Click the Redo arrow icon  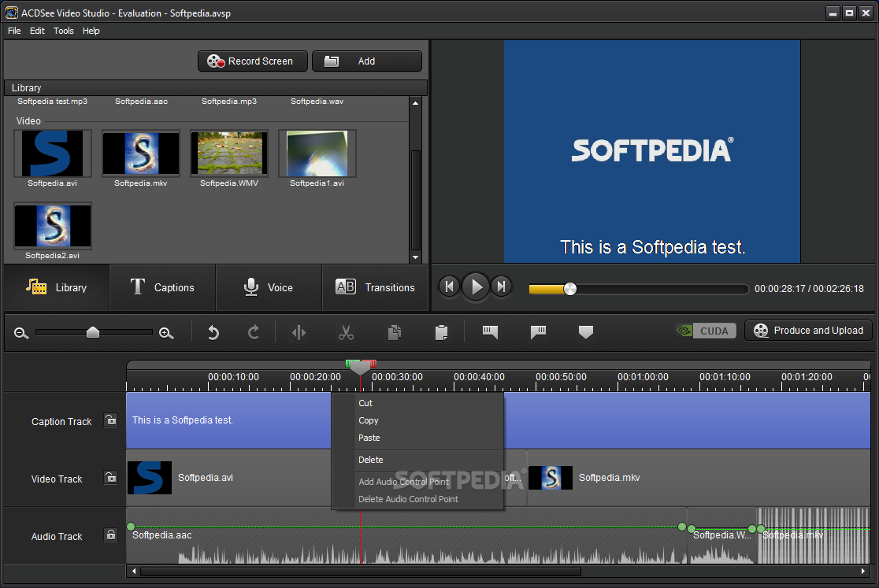(x=254, y=333)
